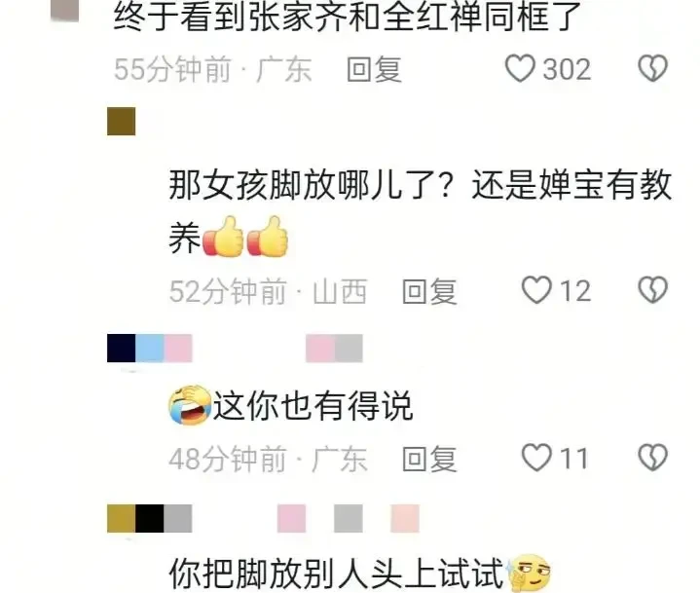Tap the laughing-crying emoji
The height and width of the screenshot is (593, 700).
pyautogui.click(x=190, y=404)
